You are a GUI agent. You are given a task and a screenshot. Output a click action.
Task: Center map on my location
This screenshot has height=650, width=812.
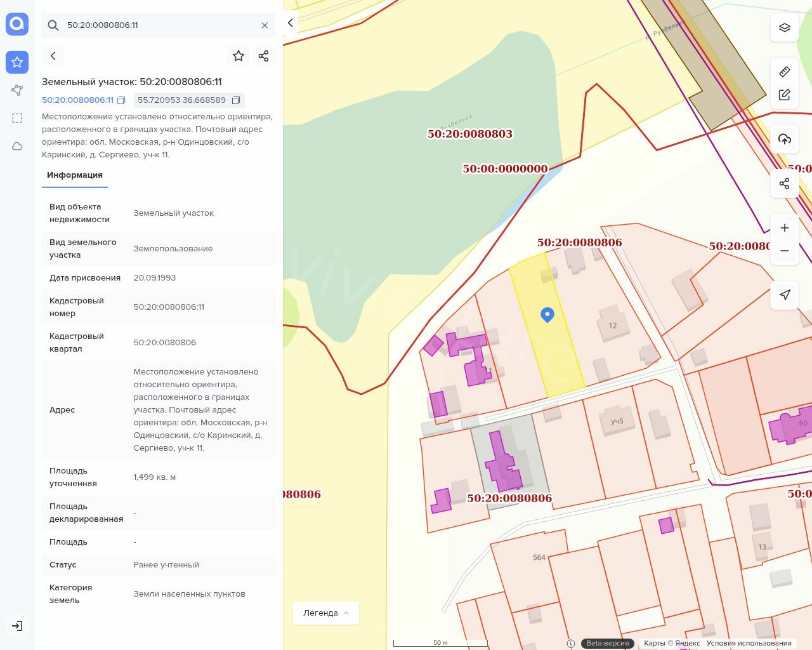(785, 295)
